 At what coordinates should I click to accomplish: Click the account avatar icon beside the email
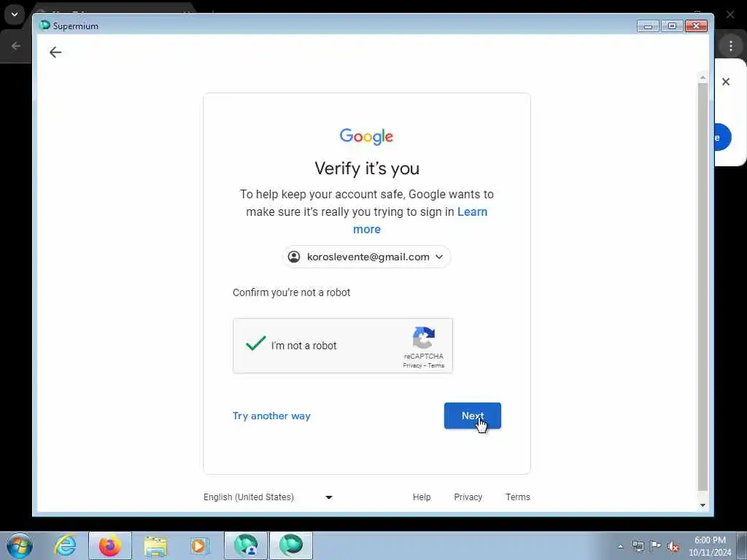point(294,257)
